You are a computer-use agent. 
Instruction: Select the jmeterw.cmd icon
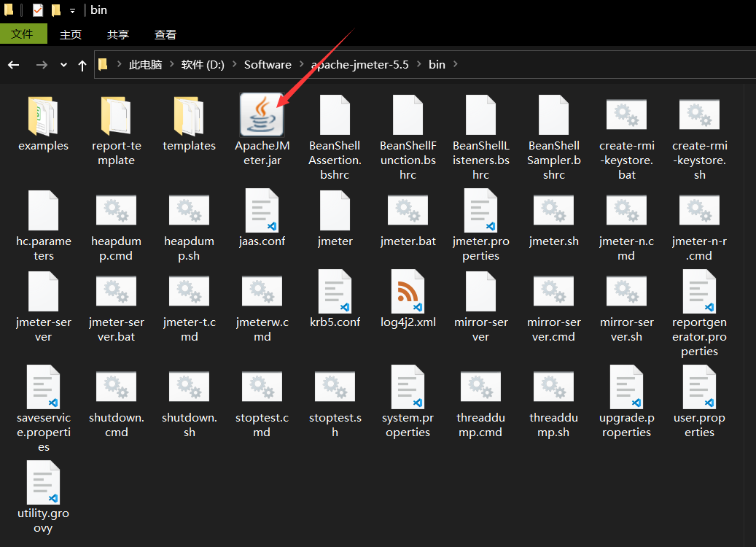[262, 291]
